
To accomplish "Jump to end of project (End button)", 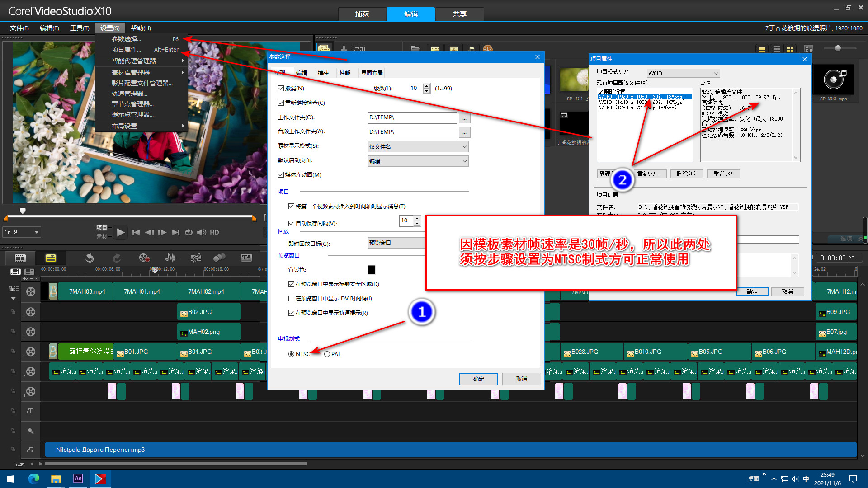I will [176, 232].
